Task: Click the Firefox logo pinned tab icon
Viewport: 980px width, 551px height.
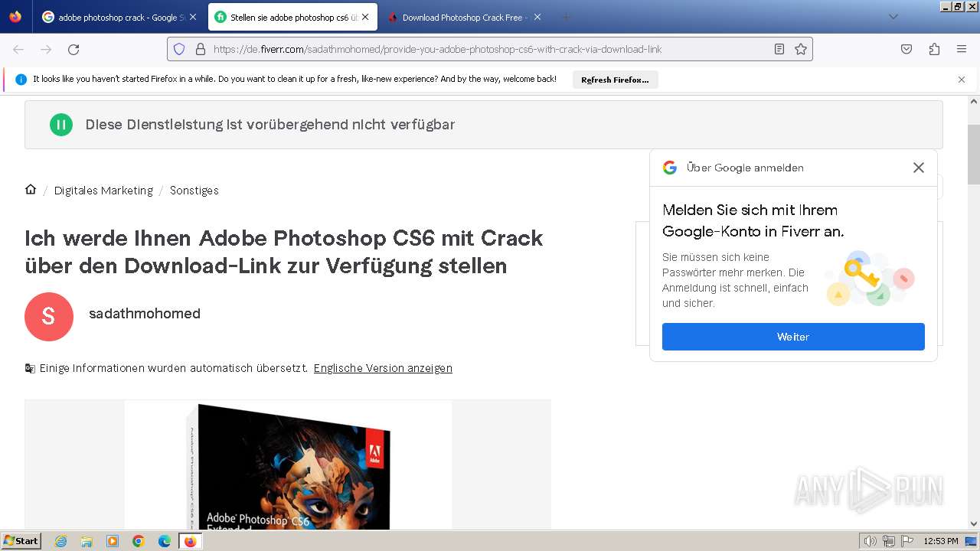Action: click(x=15, y=17)
